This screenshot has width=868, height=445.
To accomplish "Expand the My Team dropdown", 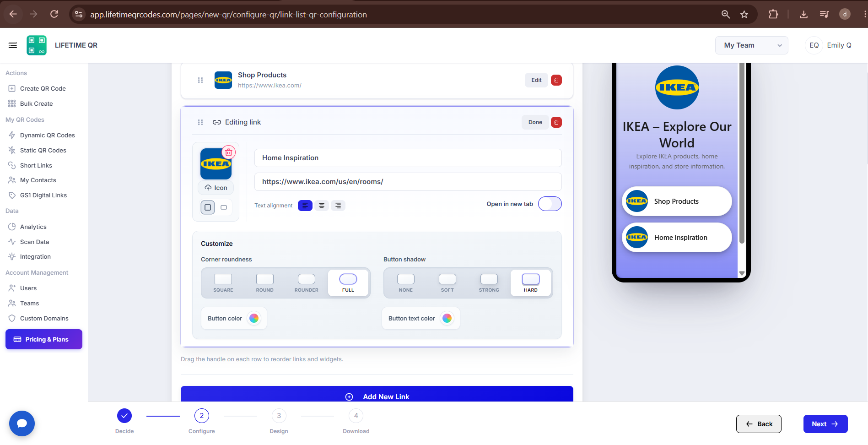I will click(752, 45).
